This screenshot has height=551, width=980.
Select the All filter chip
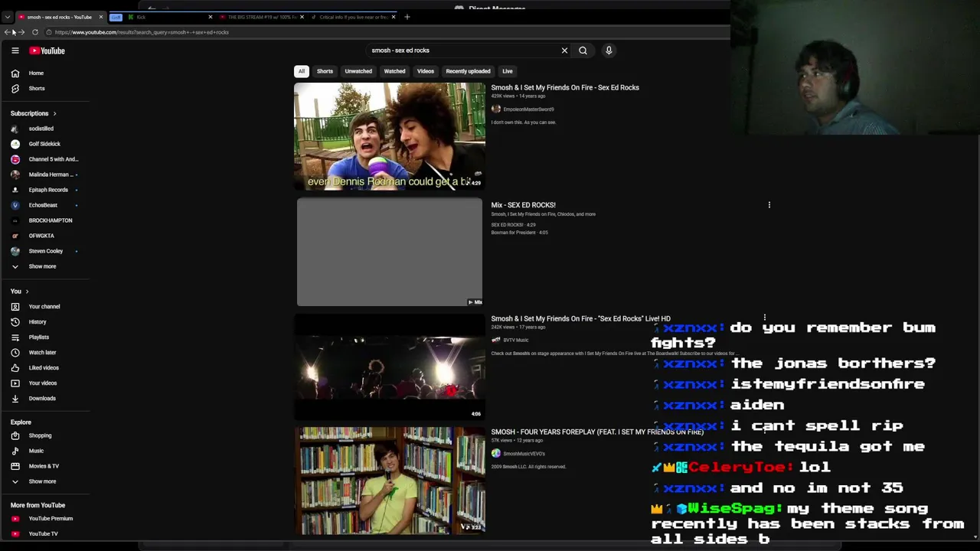click(x=302, y=71)
